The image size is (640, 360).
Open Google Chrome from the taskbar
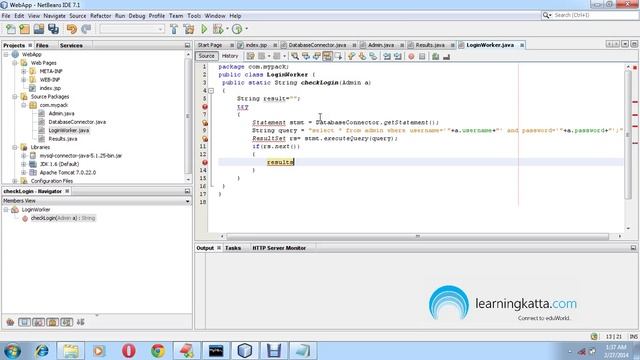pyautogui.click(x=158, y=351)
